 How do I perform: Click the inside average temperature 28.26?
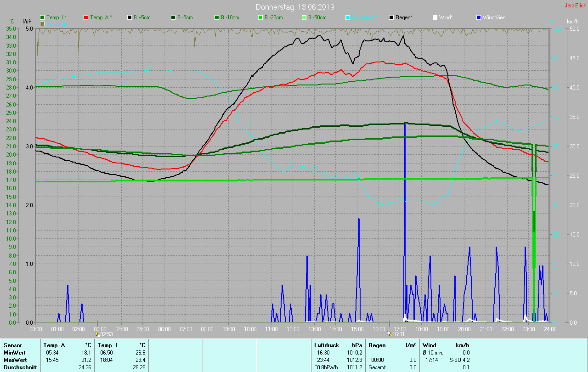coord(139,367)
